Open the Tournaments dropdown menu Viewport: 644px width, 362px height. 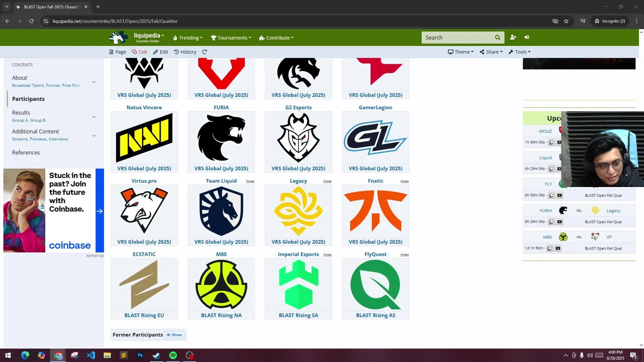(x=230, y=38)
